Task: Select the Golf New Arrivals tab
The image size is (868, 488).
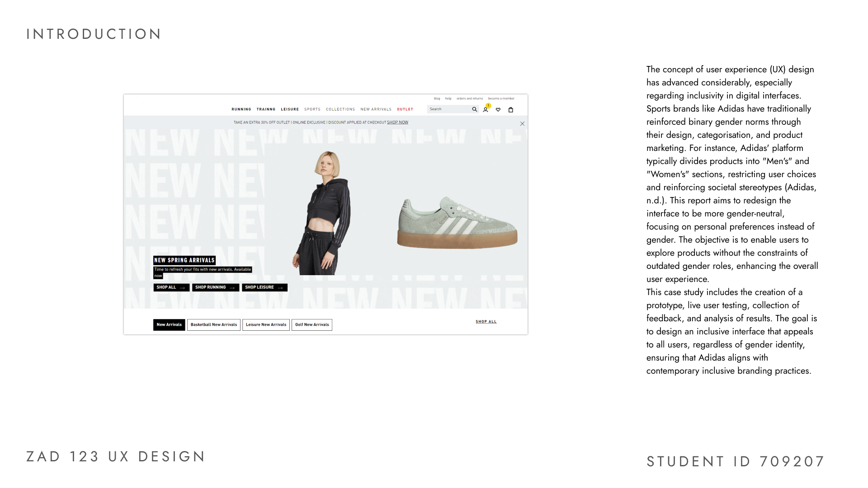Action: point(312,325)
